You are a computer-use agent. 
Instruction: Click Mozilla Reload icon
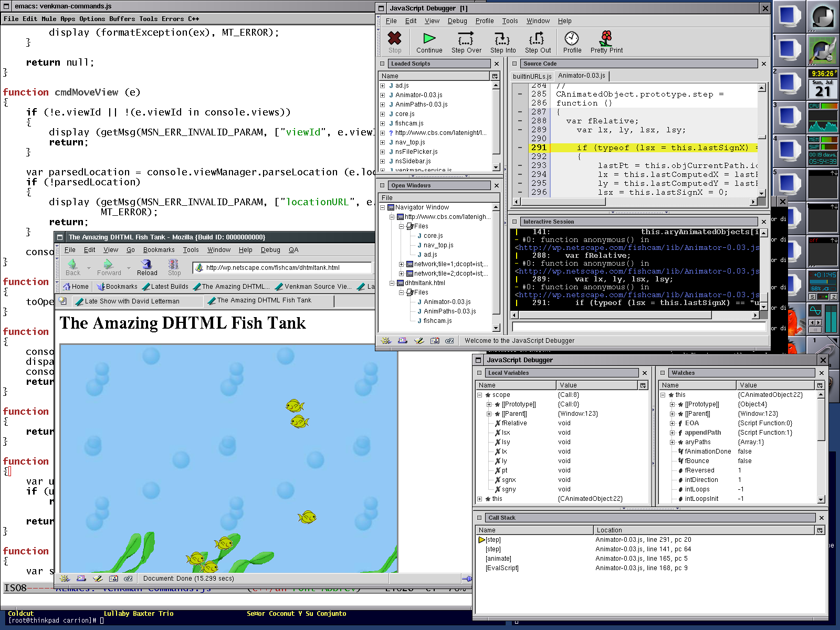[147, 264]
